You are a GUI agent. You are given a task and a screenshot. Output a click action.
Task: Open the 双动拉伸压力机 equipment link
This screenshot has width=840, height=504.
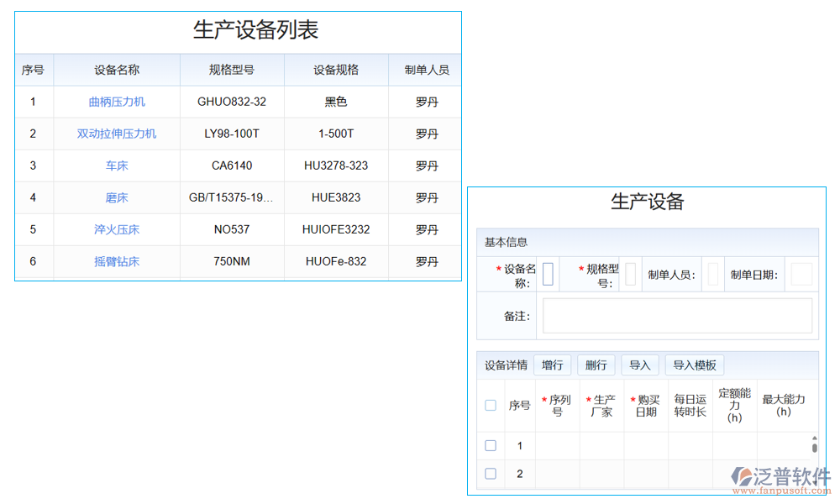pyautogui.click(x=116, y=134)
